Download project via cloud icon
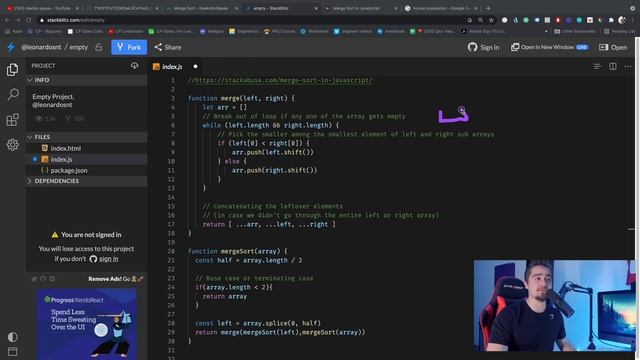Screen dimensions: 640x360 pyautogui.click(x=134, y=65)
